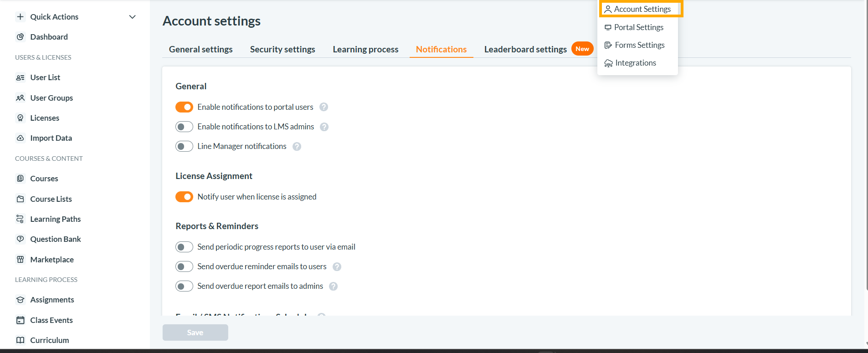Switch to the Security settings tab
The image size is (868, 353).
coord(282,49)
